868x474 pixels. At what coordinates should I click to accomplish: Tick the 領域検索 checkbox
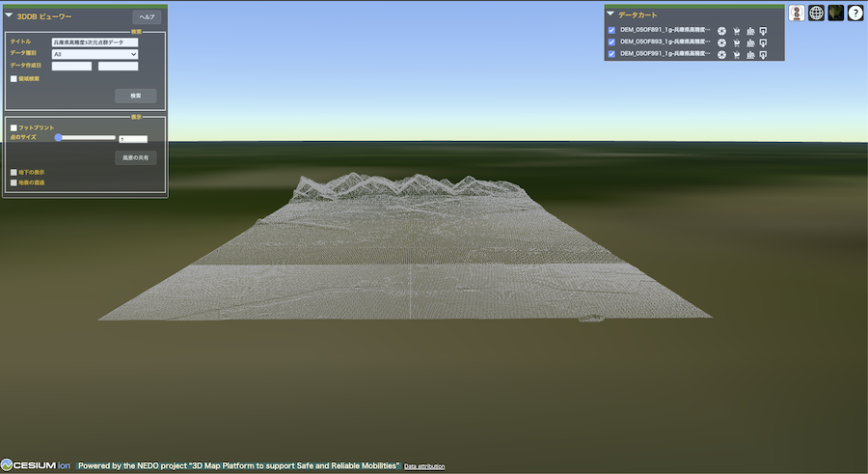coord(14,78)
